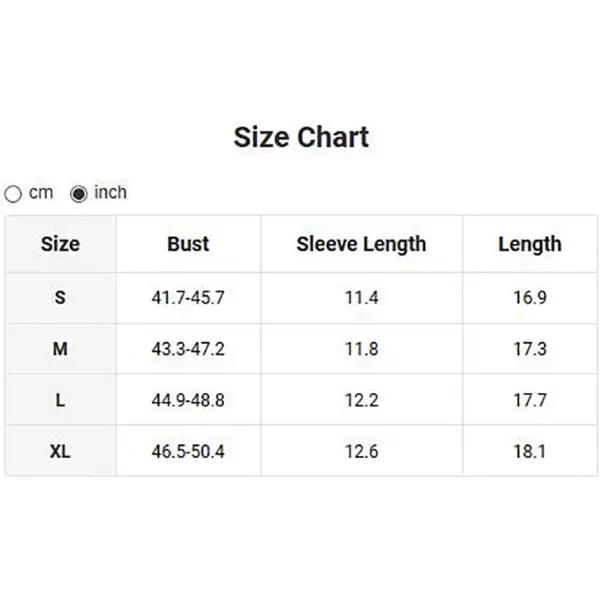
Task: Click sleeve length value 11.4
Action: 361,298
